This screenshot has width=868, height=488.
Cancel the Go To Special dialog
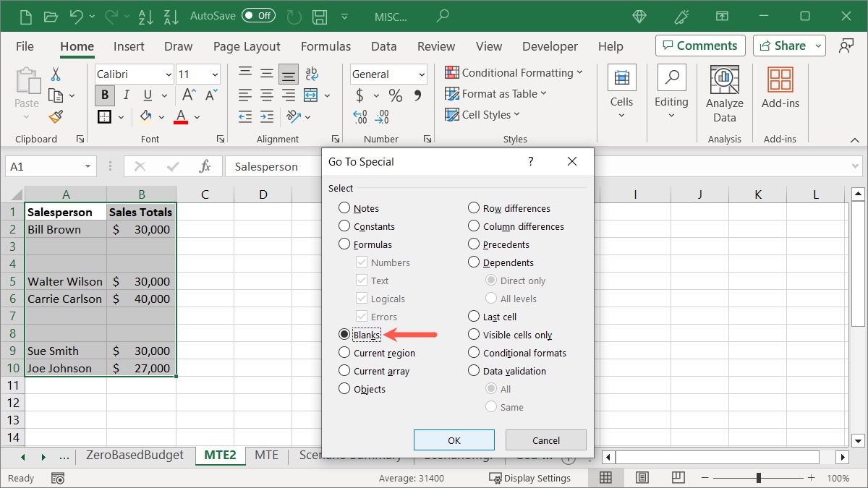tap(545, 440)
